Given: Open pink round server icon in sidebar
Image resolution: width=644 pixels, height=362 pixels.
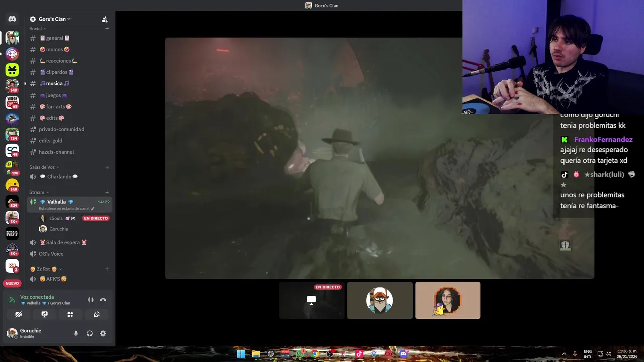Looking at the screenshot, I should click(12, 53).
